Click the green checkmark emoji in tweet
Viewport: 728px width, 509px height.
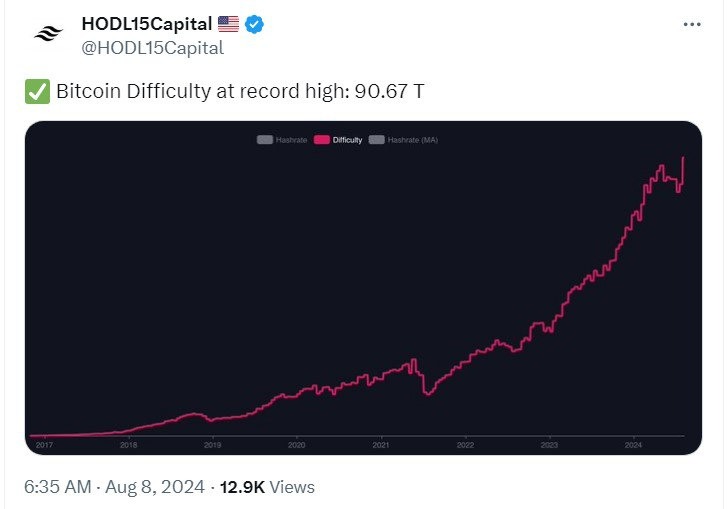pyautogui.click(x=37, y=91)
